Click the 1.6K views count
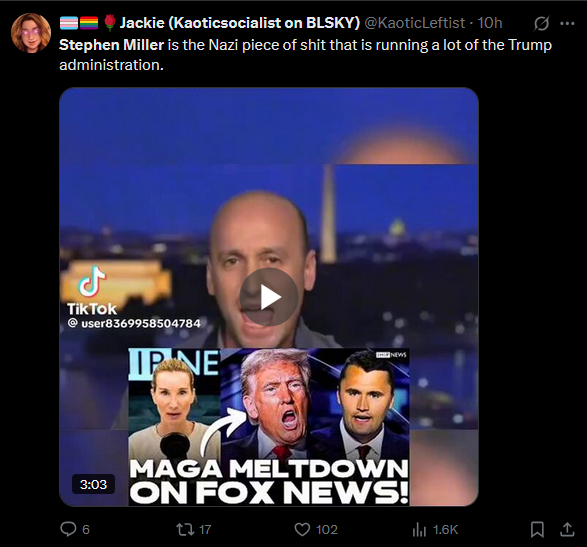This screenshot has height=547, width=587. pyautogui.click(x=445, y=529)
